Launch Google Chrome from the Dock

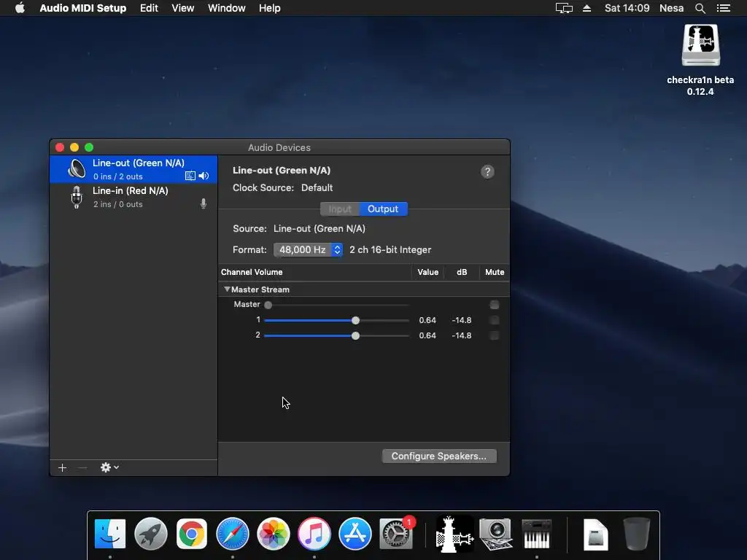click(x=192, y=534)
